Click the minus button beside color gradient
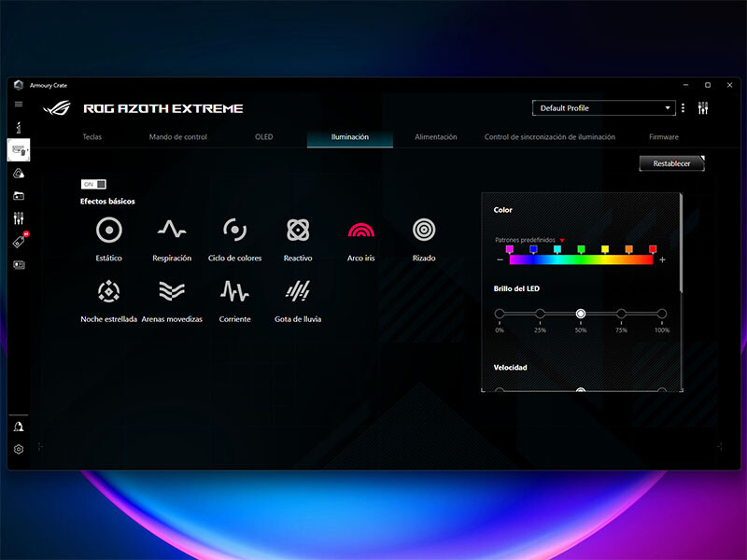 pos(500,259)
